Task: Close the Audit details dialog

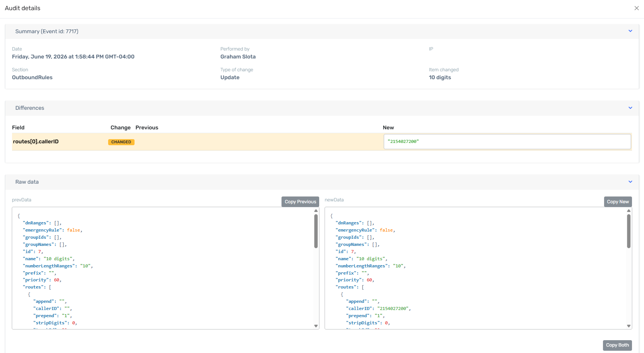Action: point(636,8)
